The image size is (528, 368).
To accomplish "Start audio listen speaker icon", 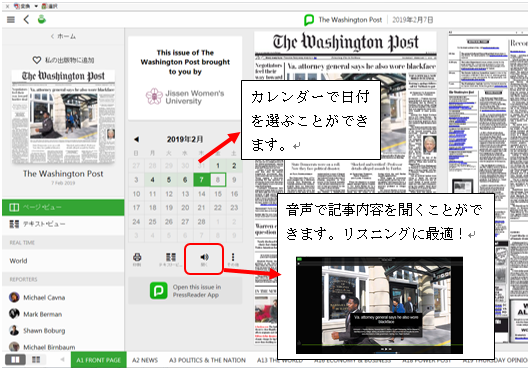I will tap(204, 258).
